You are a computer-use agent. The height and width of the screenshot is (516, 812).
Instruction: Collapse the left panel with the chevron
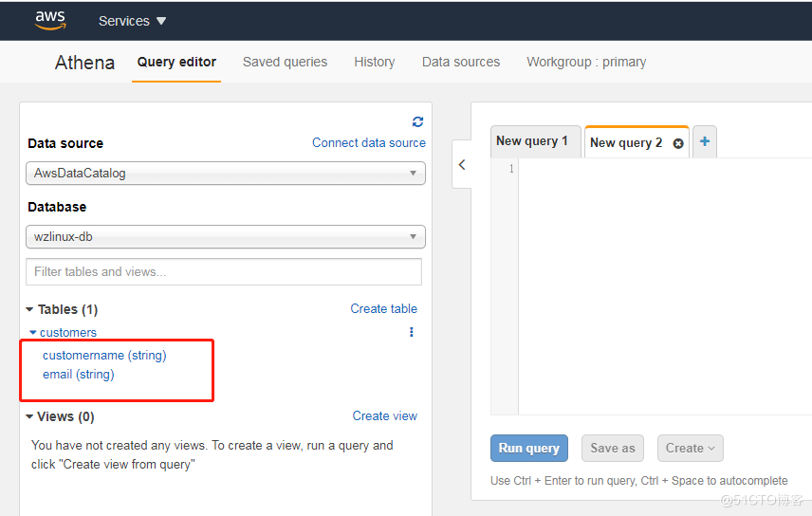point(462,165)
